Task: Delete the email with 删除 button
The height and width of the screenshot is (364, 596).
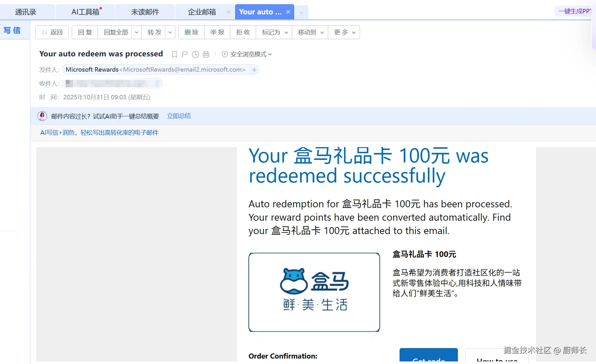Action: 191,32
